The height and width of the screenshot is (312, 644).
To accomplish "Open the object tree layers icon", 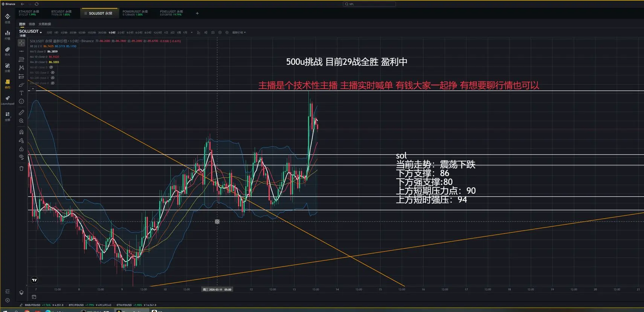I will point(21,292).
